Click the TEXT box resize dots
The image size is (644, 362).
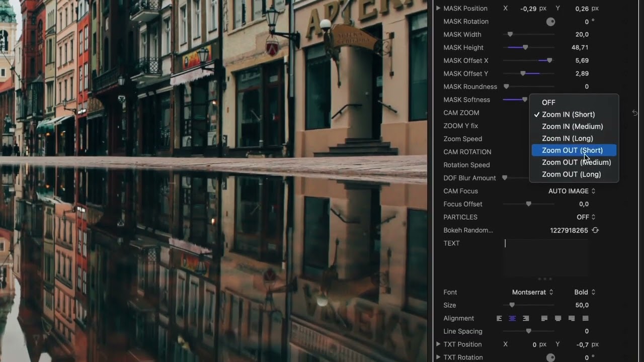click(x=545, y=279)
